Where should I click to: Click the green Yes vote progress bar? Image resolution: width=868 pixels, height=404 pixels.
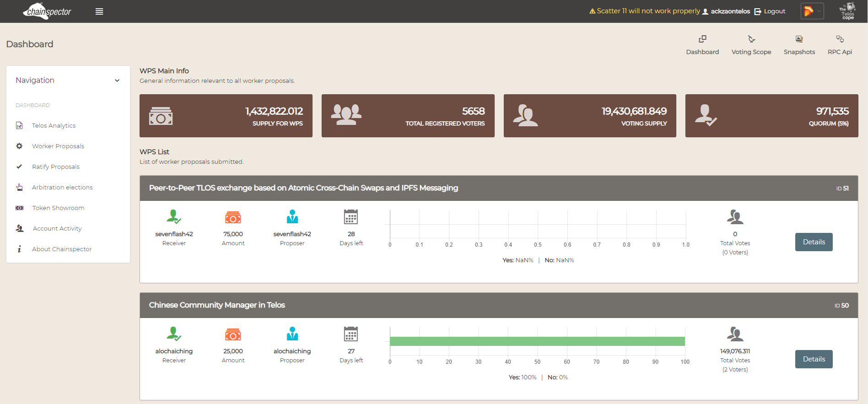537,341
